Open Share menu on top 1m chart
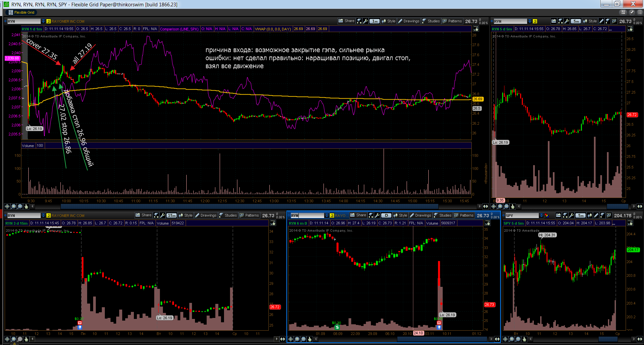 [346, 21]
